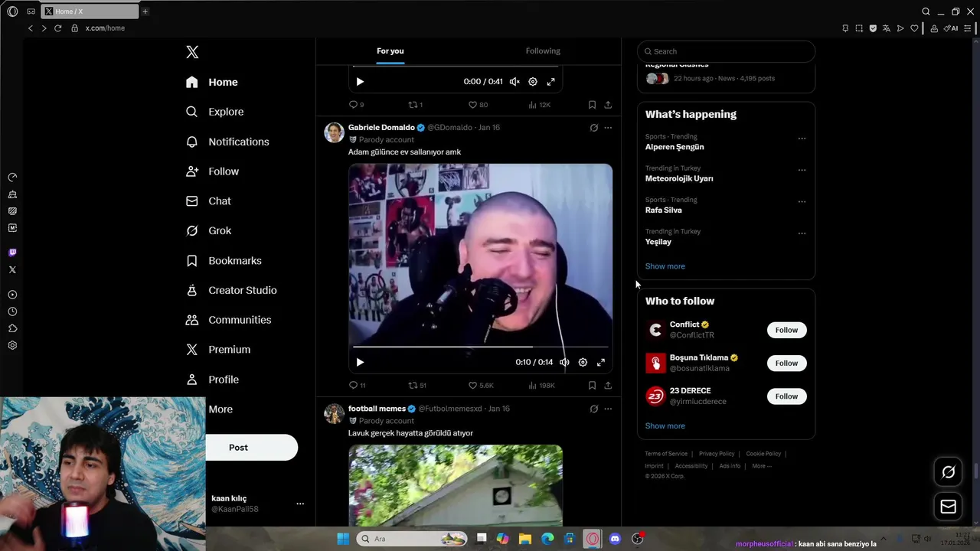The height and width of the screenshot is (551, 980).
Task: Bookmark Gabriele Domaldo's post
Action: (592, 386)
